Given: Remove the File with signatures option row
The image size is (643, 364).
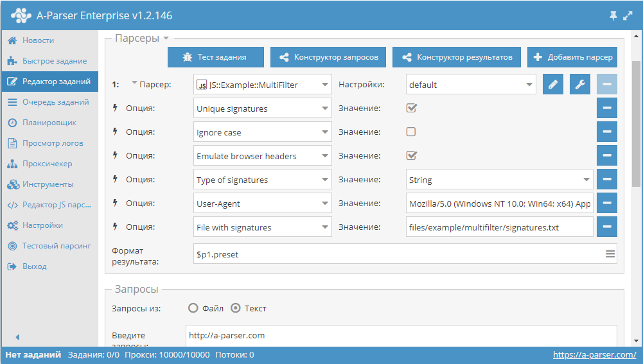Looking at the screenshot, I should (x=607, y=227).
